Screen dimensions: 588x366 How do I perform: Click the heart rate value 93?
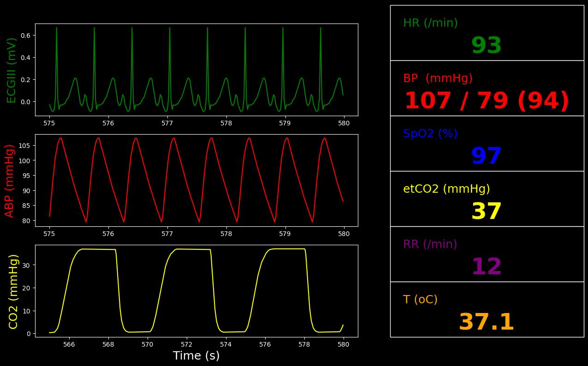486,46
